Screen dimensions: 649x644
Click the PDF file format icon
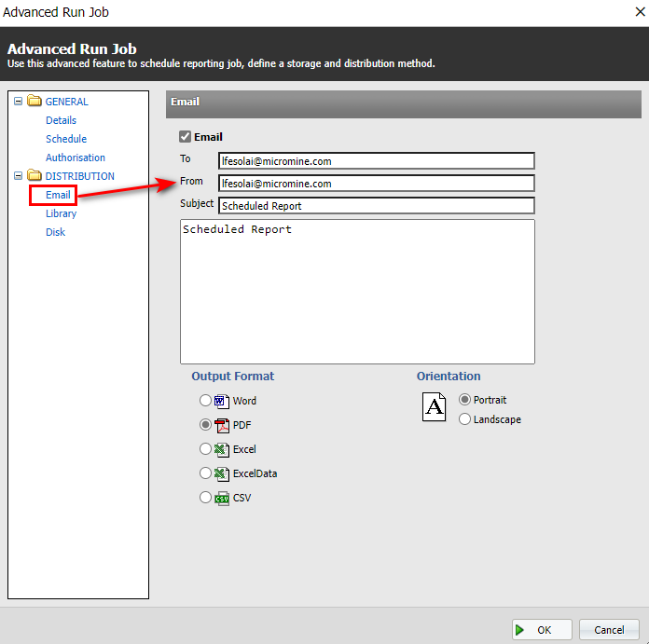coord(222,425)
